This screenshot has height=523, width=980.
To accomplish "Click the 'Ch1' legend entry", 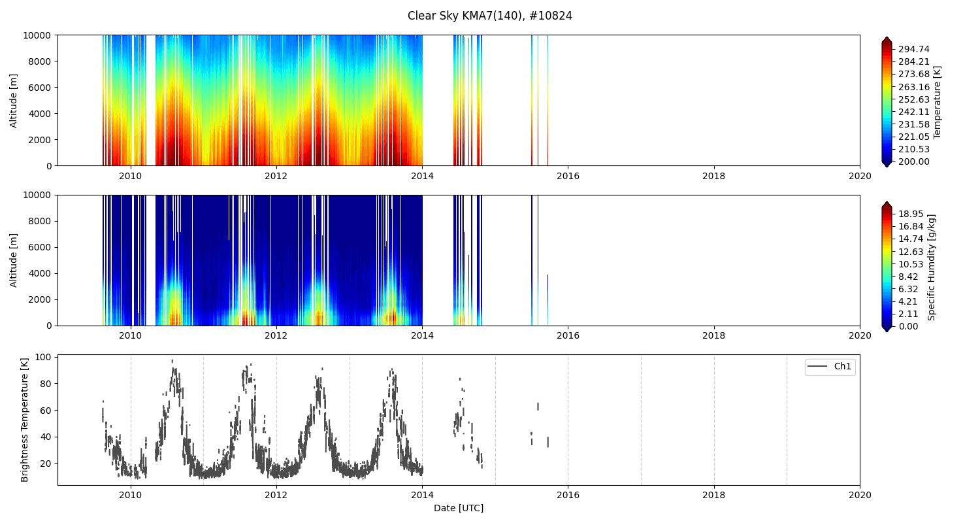I will [830, 367].
